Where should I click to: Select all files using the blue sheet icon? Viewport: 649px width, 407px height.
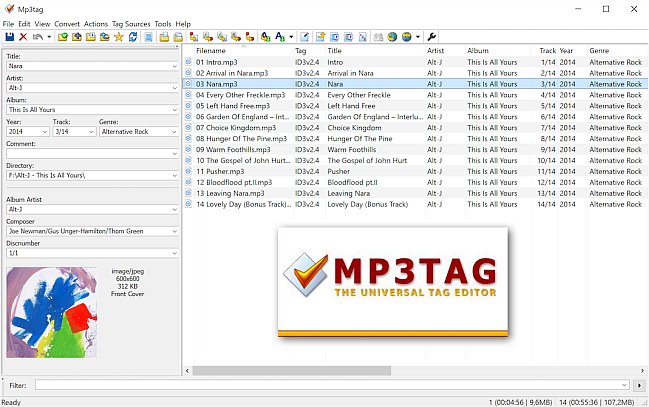(148, 37)
